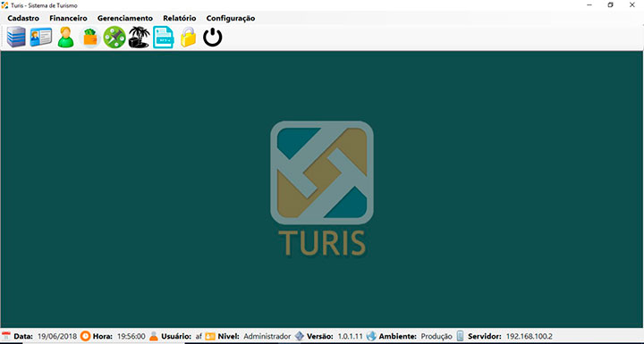
Task: Restore down the Turis window
Action: pos(611,5)
